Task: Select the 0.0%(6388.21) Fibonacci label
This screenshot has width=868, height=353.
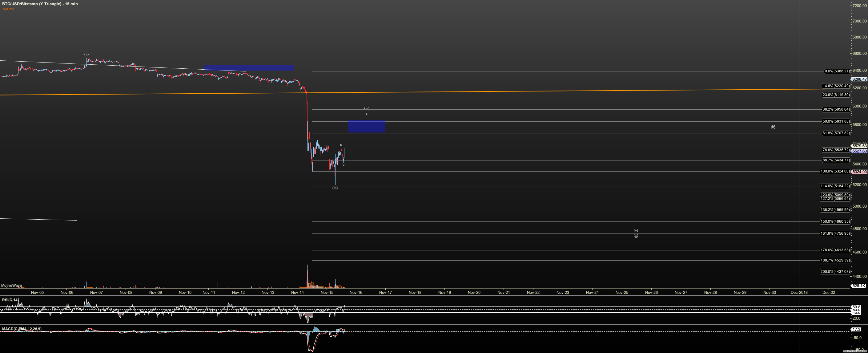Action: [x=837, y=71]
